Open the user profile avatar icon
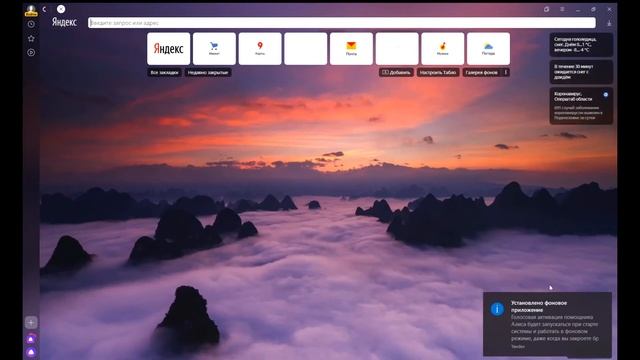The height and width of the screenshot is (360, 640). (31, 10)
